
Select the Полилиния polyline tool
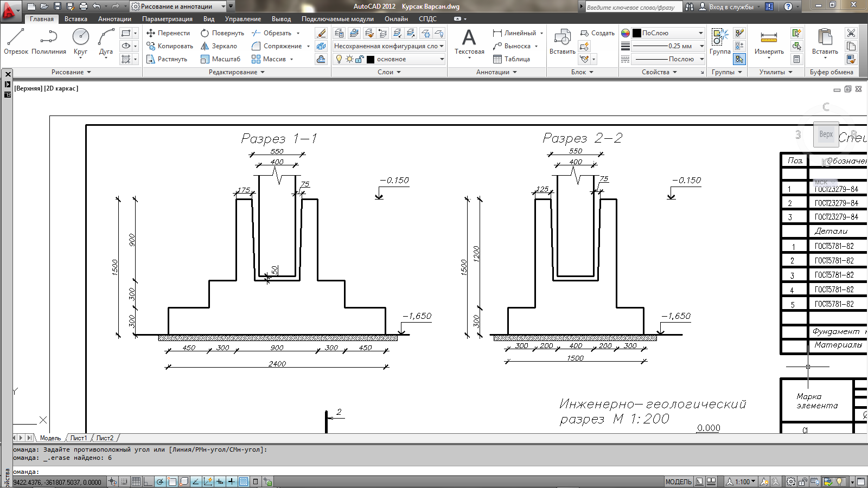(49, 41)
